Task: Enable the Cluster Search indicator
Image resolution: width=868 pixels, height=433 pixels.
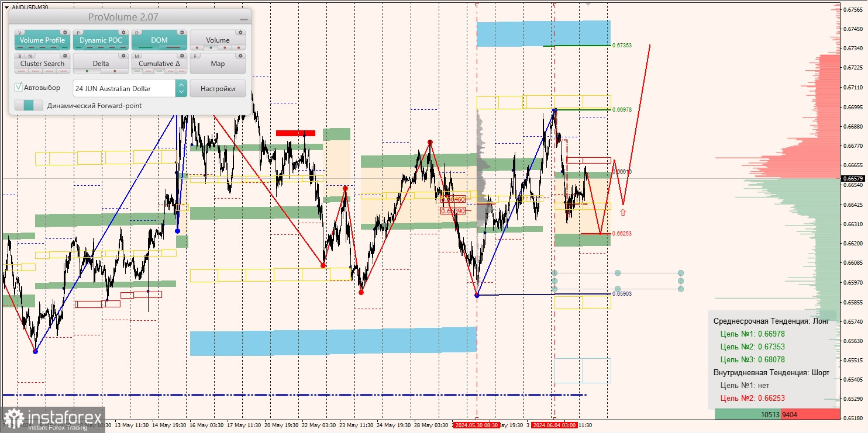Action: click(42, 64)
